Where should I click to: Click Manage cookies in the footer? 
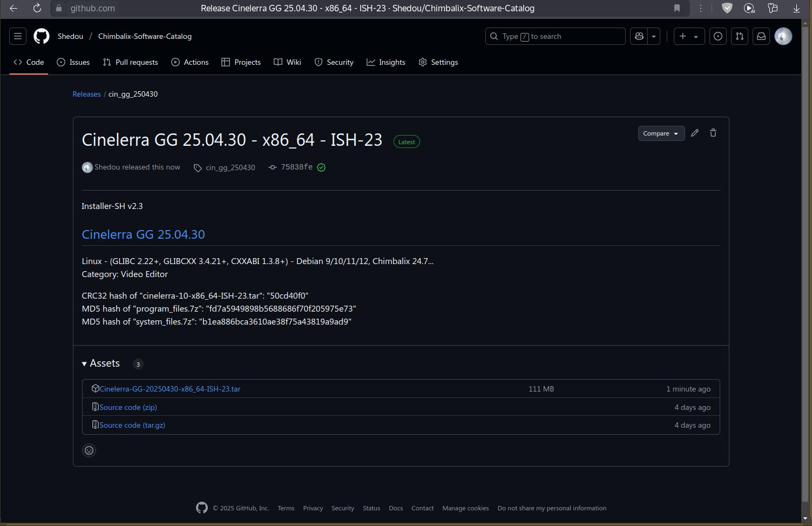tap(465, 508)
